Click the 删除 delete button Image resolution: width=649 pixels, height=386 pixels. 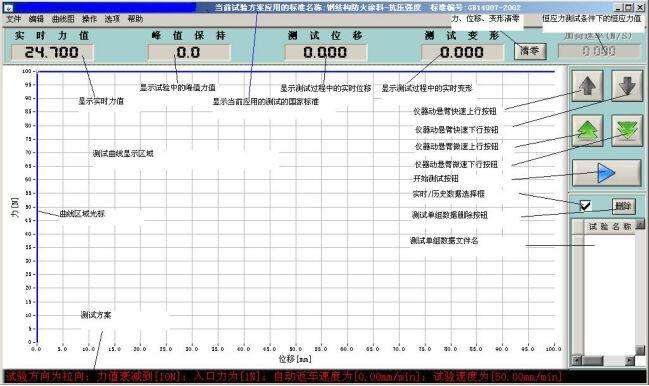623,206
